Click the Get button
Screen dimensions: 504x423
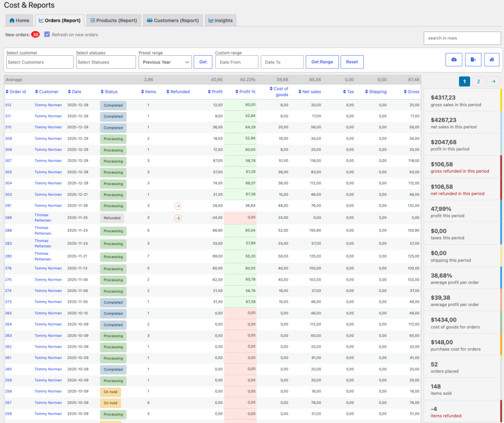click(203, 62)
